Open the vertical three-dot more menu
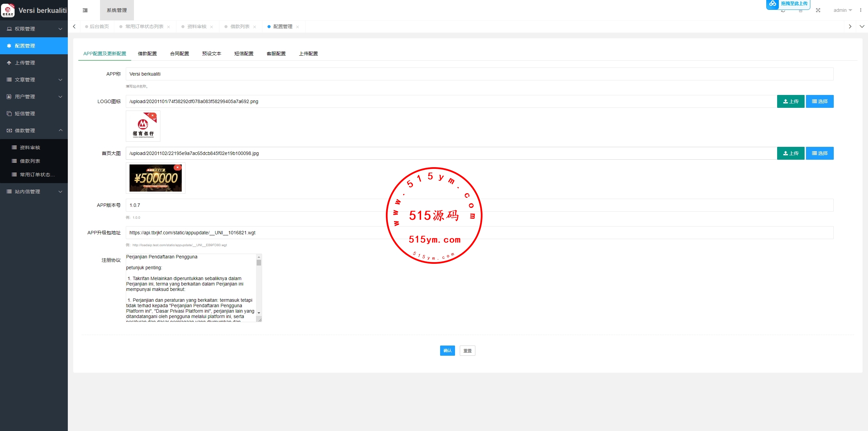The image size is (868, 431). click(x=861, y=10)
